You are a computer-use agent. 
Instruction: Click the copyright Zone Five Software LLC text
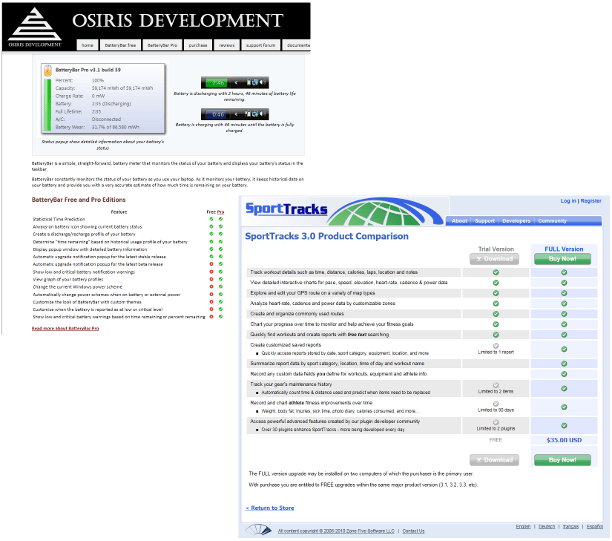click(336, 531)
